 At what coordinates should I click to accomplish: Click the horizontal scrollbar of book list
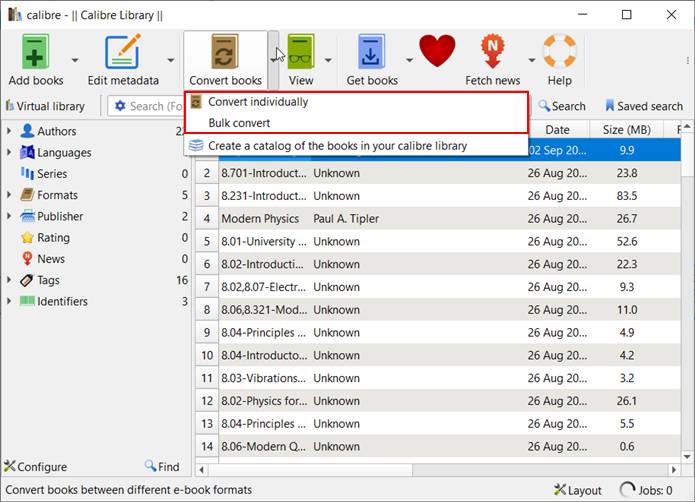(x=310, y=469)
